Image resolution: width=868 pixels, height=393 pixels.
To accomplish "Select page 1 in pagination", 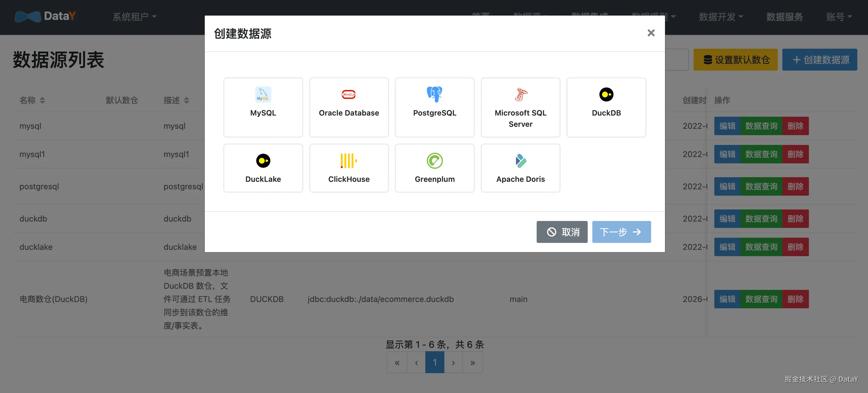I will (435, 362).
